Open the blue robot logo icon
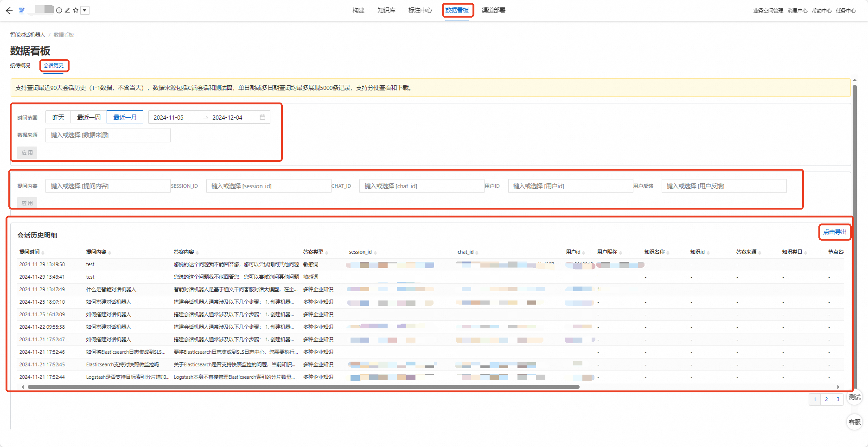 (x=22, y=10)
